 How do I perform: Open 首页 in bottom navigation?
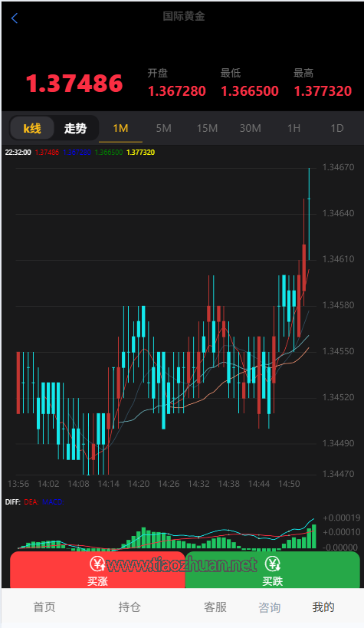(44, 607)
